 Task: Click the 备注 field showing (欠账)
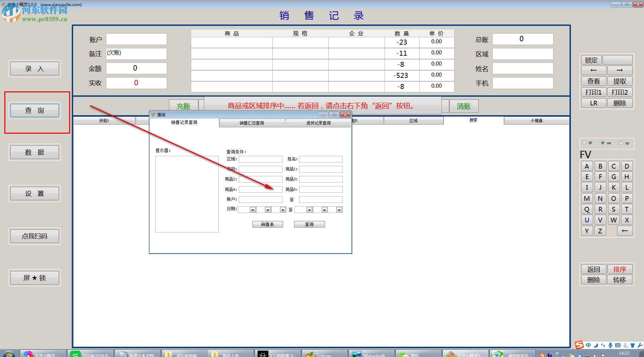coord(136,54)
